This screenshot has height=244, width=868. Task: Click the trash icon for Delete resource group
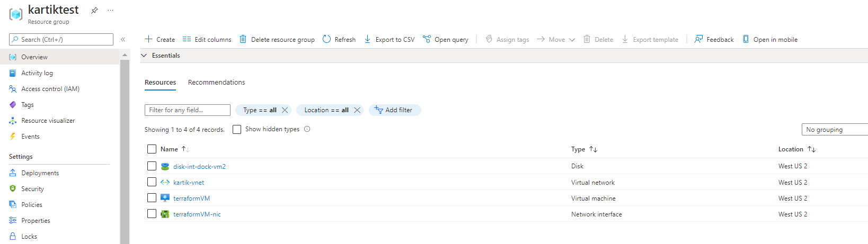pos(243,39)
